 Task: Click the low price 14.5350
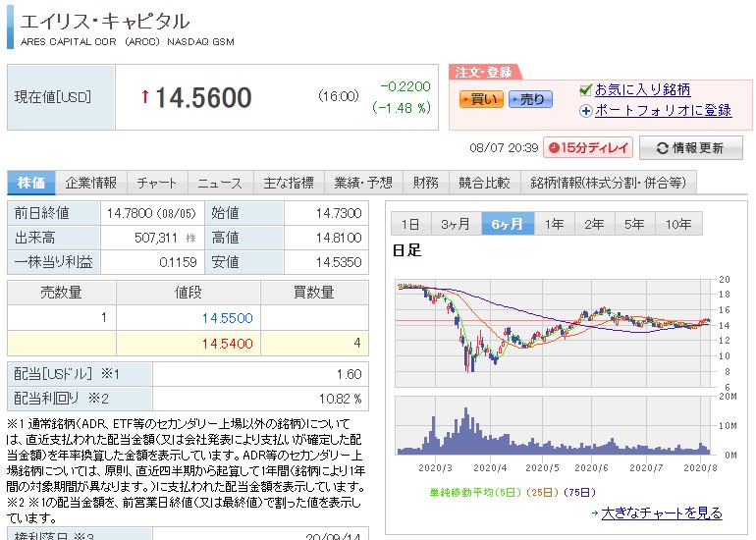pyautogui.click(x=339, y=262)
